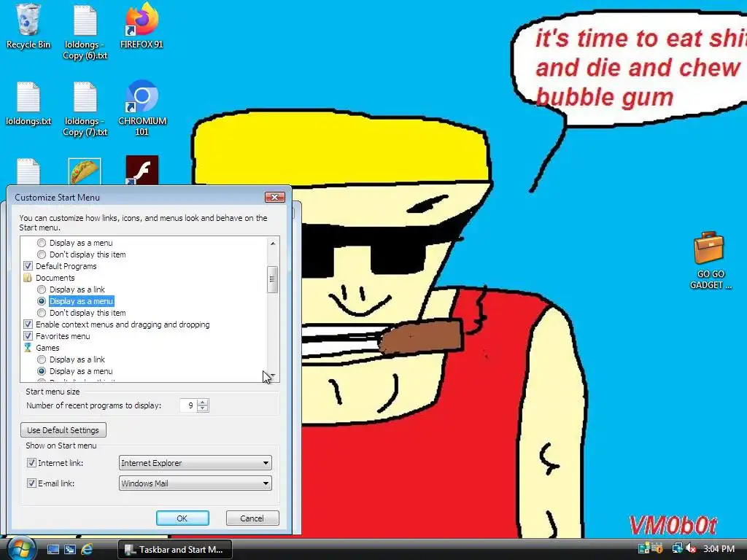Select Games 'Display as a link' radio

42,359
